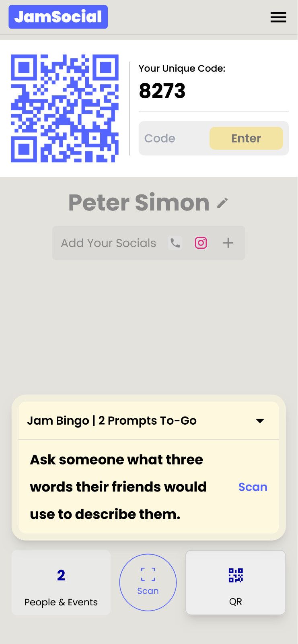Open the People & Events tab
Screen dimensions: 298x644
point(61,582)
